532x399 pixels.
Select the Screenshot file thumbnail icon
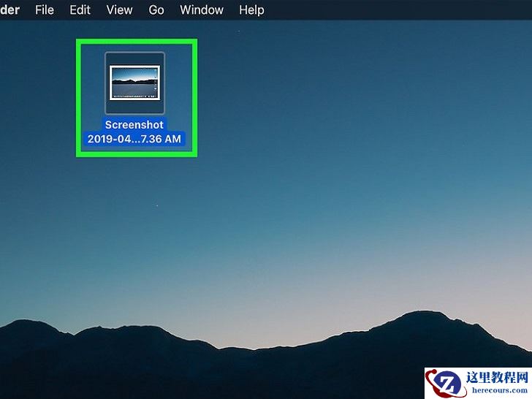point(134,83)
